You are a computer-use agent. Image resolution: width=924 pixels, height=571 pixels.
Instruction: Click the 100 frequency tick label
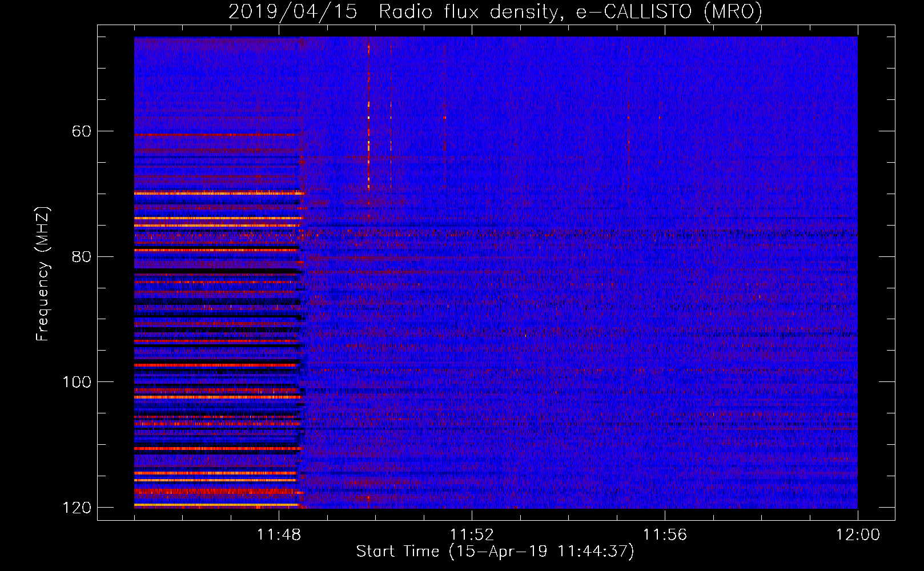(77, 382)
